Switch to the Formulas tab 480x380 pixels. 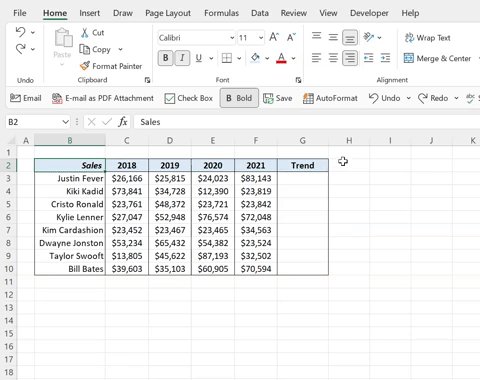click(x=221, y=13)
